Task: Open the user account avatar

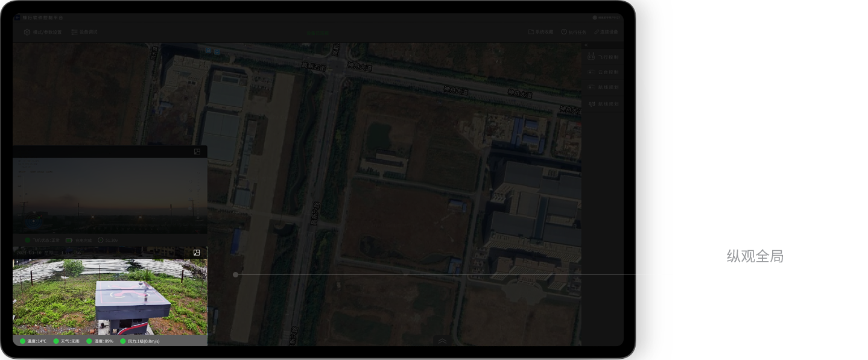Action: 595,17
